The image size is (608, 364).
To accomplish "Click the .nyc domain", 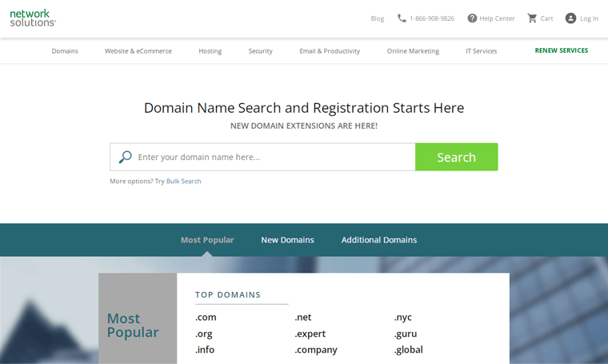I will (403, 317).
